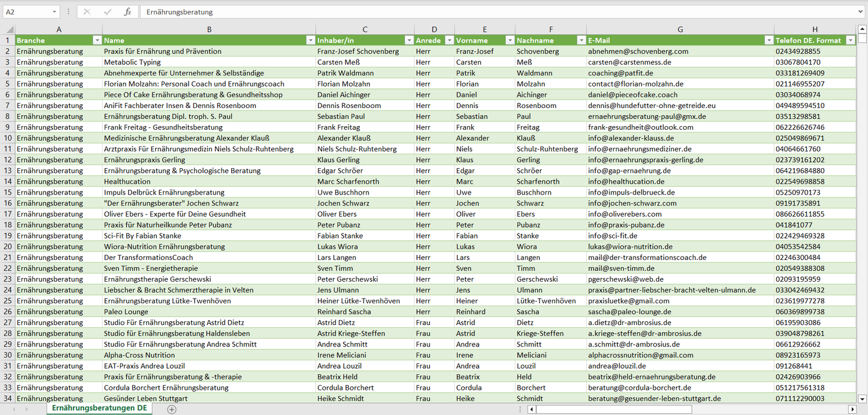
Task: Click the vertical scrollbar down arrow
Action: [x=863, y=398]
